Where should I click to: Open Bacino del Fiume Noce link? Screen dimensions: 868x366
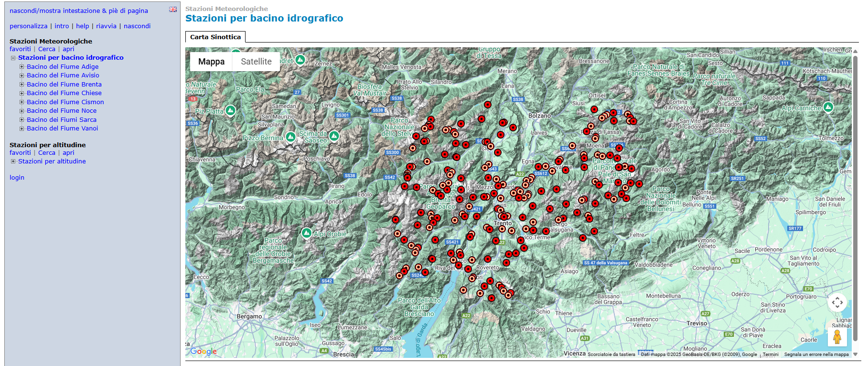click(62, 110)
